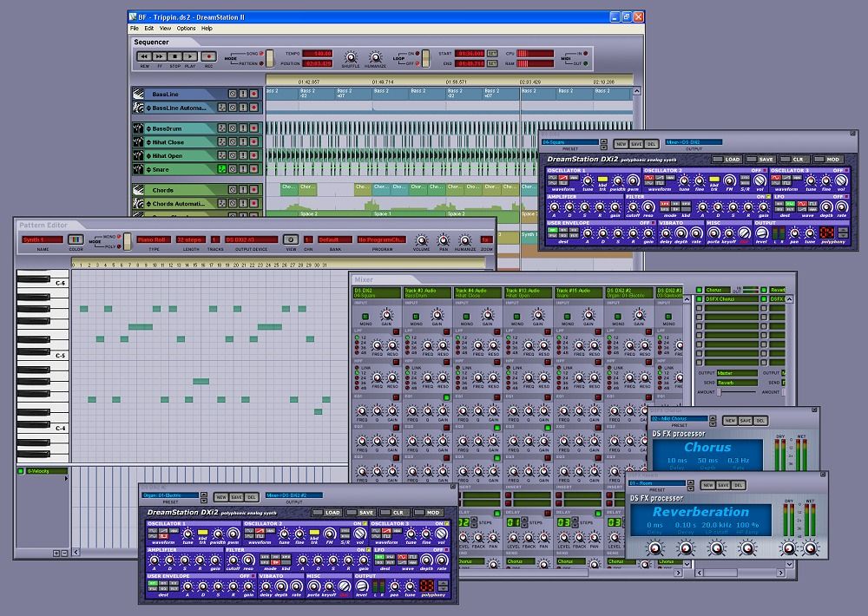This screenshot has height=616, width=868.
Task: Click LOAD in top DXi2 synth
Action: point(727,160)
